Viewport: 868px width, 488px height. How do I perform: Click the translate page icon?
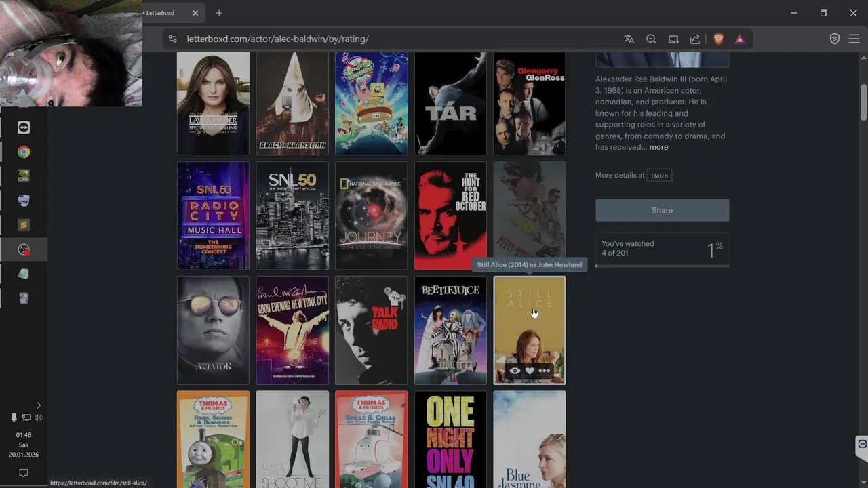point(629,39)
